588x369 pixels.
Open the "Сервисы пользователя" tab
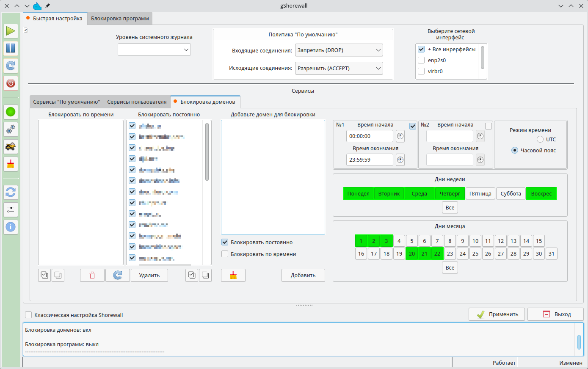[137, 102]
